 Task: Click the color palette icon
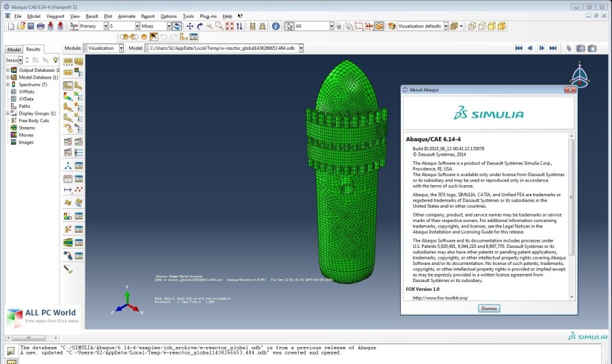[x=392, y=26]
